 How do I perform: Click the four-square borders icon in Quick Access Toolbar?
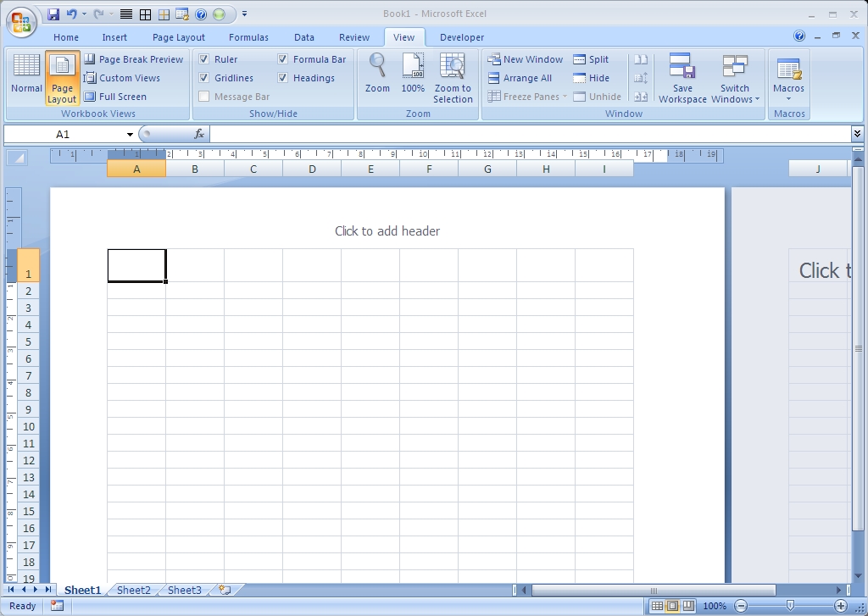(145, 14)
